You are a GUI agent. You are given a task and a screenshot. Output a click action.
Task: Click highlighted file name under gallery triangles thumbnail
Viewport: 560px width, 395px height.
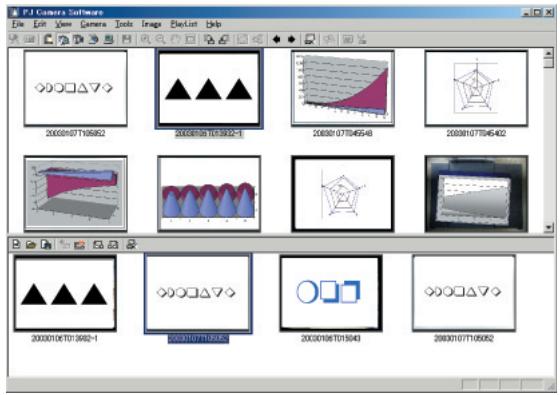pos(209,134)
